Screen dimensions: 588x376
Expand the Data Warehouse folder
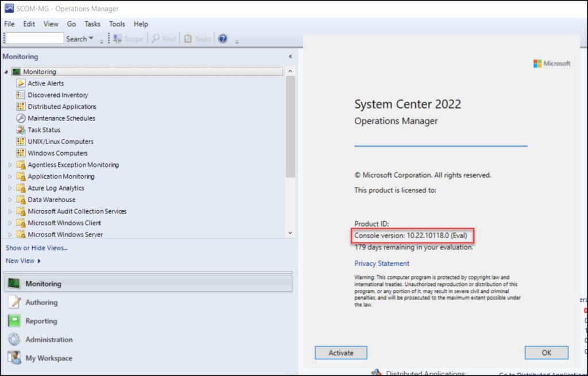point(10,199)
